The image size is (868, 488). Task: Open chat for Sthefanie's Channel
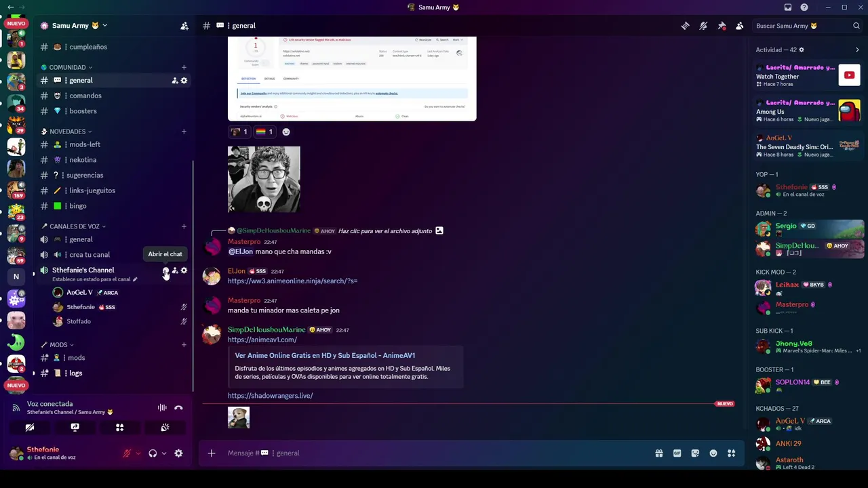click(x=165, y=270)
